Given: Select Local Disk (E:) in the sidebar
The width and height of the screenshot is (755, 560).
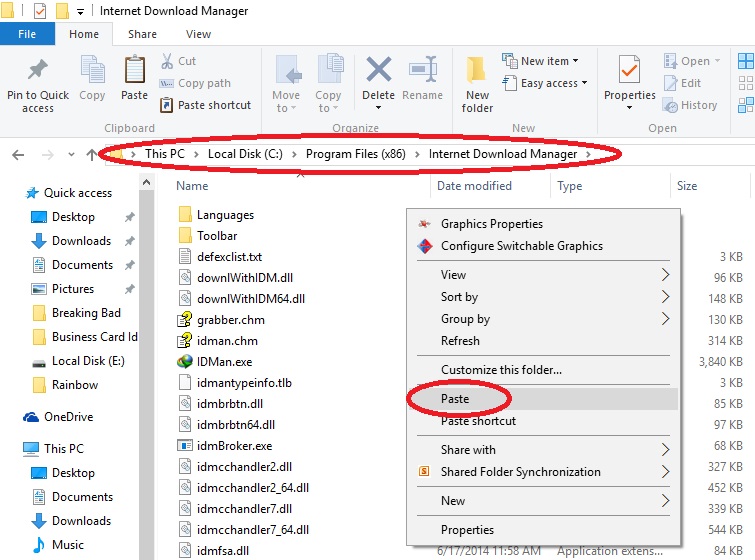Looking at the screenshot, I should pyautogui.click(x=78, y=361).
